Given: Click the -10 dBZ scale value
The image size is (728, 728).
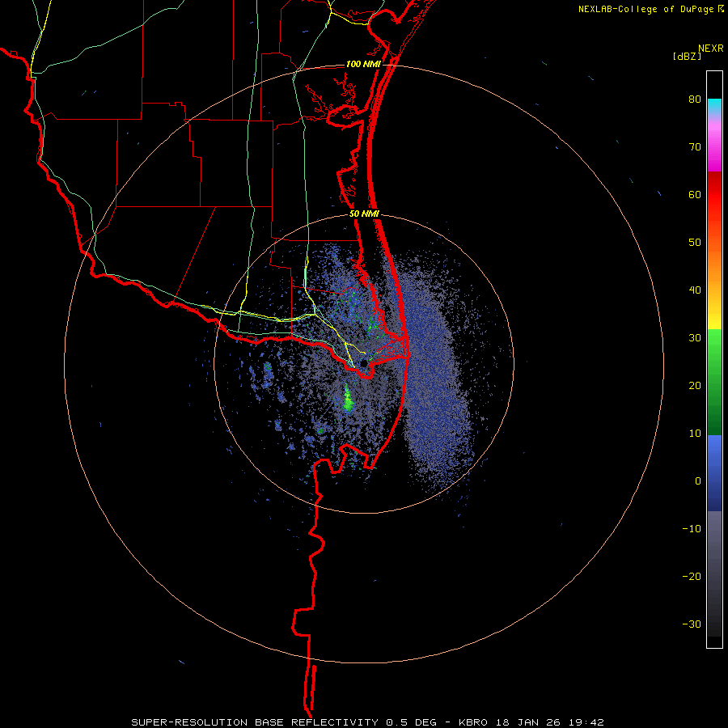Looking at the screenshot, I should [x=692, y=529].
